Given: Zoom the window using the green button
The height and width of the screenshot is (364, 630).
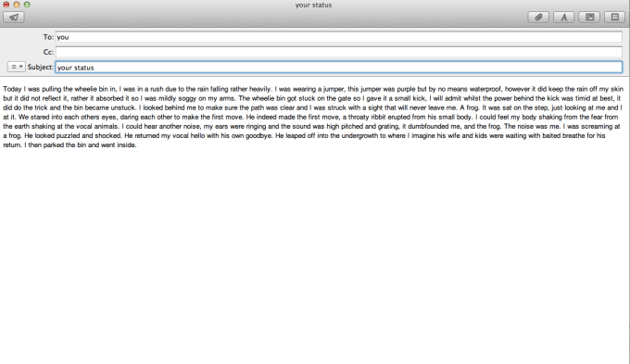Looking at the screenshot, I should (x=27, y=5).
